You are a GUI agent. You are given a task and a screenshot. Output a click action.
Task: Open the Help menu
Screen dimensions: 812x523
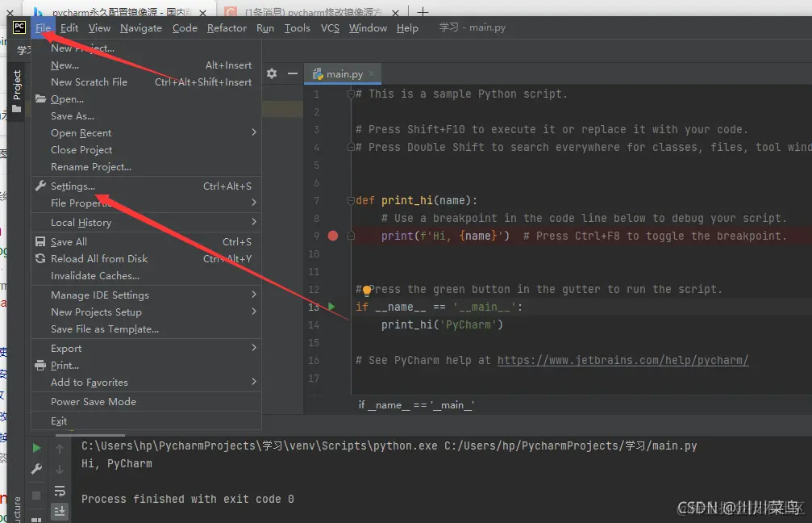point(407,28)
